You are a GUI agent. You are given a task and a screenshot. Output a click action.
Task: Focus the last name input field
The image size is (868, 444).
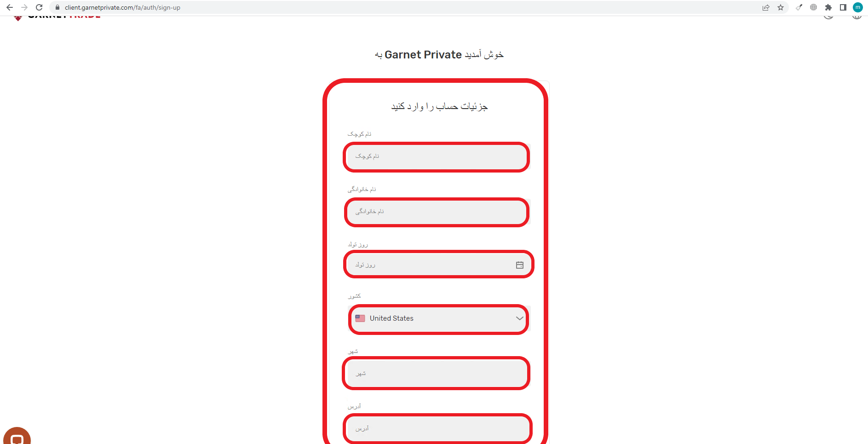[x=437, y=212]
